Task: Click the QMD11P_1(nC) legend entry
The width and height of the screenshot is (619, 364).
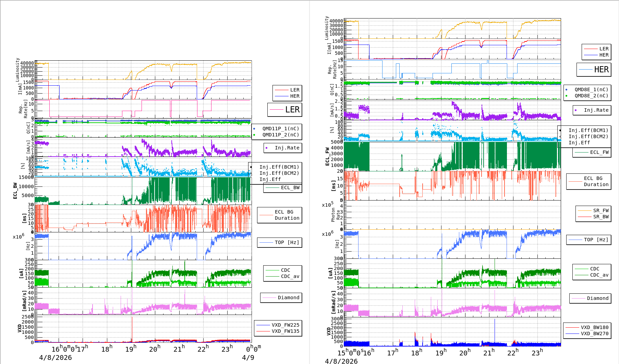Action: (277, 129)
